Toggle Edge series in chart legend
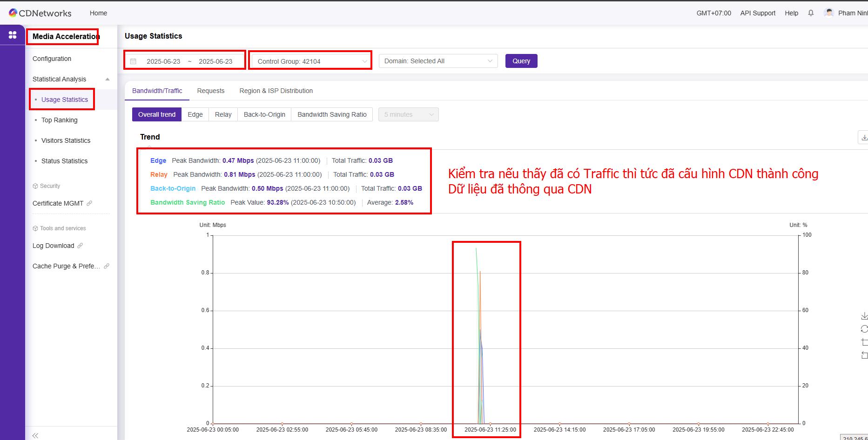Screen dimensions: 868x440 [x=158, y=160]
